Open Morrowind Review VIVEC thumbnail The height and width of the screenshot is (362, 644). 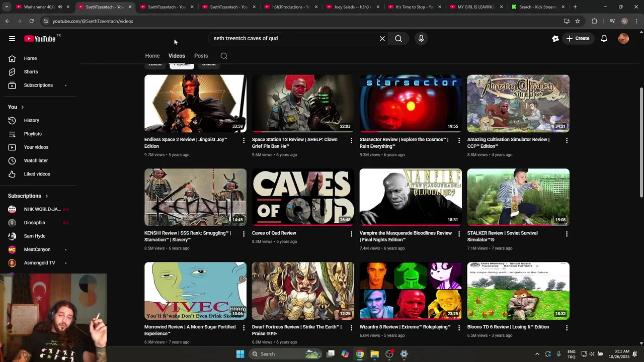(x=195, y=291)
